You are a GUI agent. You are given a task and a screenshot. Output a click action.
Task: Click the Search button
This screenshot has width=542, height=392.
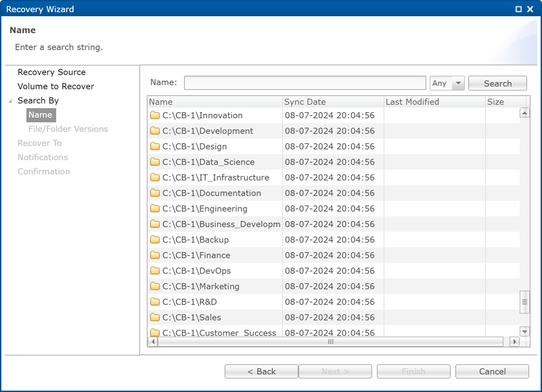pos(497,83)
